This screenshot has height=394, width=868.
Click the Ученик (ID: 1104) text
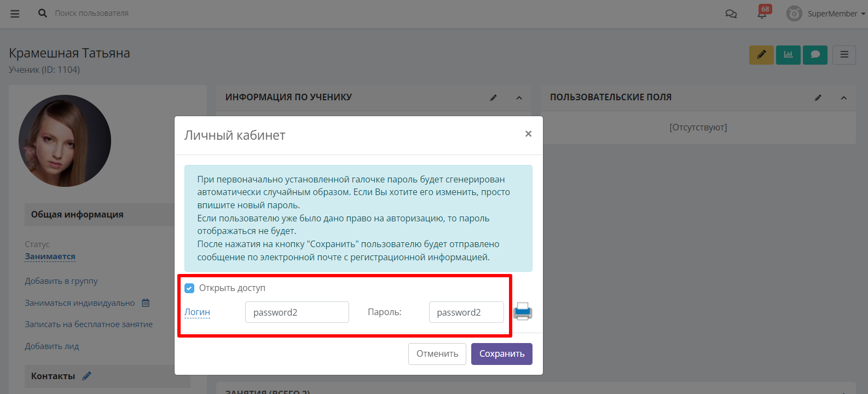pos(44,70)
